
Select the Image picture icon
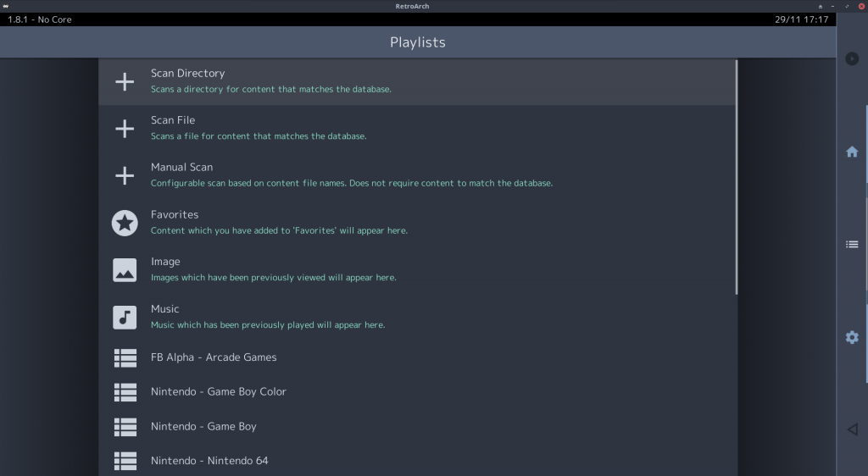tap(125, 270)
